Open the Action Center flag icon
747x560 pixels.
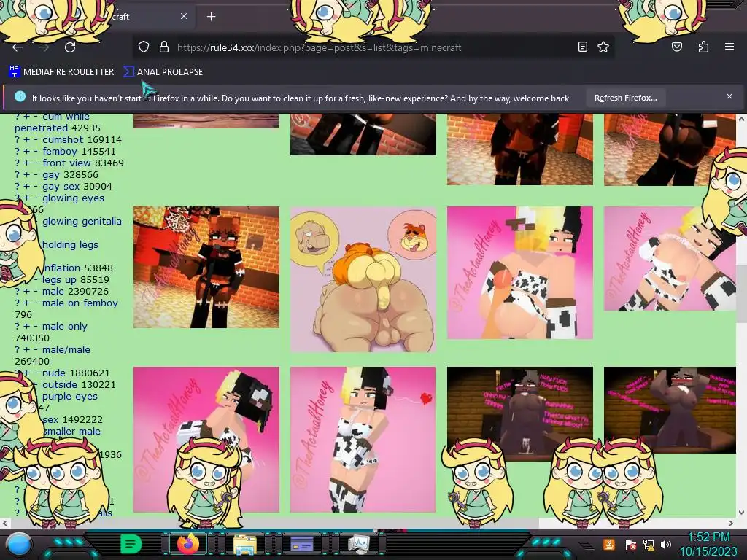point(631,544)
